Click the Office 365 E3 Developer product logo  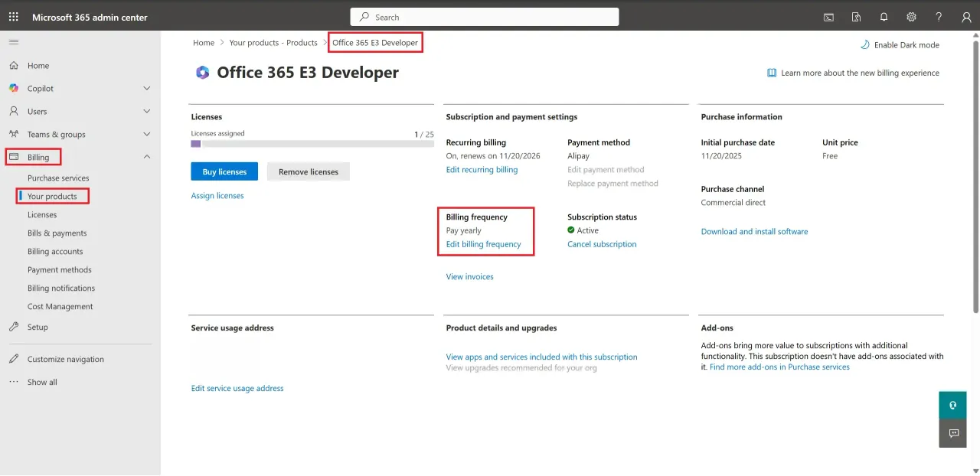click(202, 73)
